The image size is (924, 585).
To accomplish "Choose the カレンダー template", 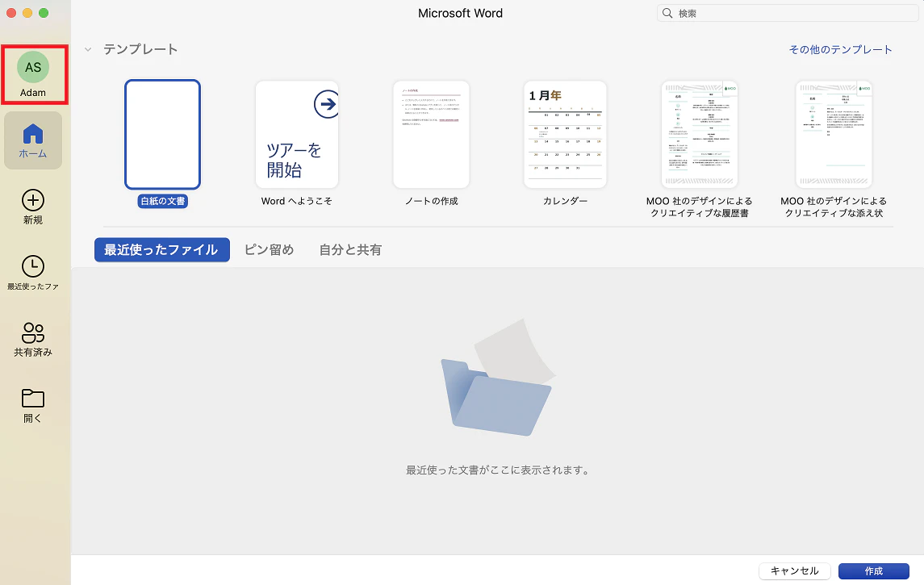I will click(565, 135).
